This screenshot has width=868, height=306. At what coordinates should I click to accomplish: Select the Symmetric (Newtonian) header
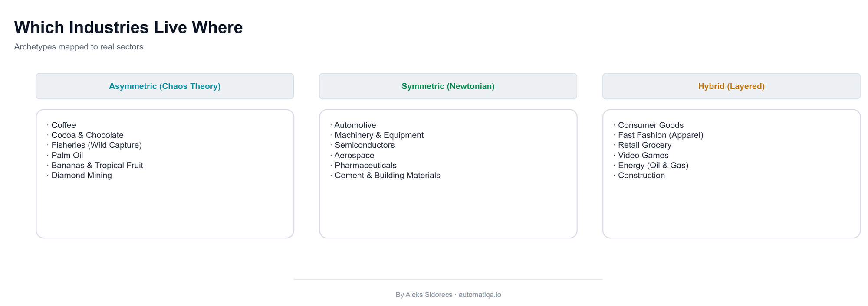click(448, 86)
